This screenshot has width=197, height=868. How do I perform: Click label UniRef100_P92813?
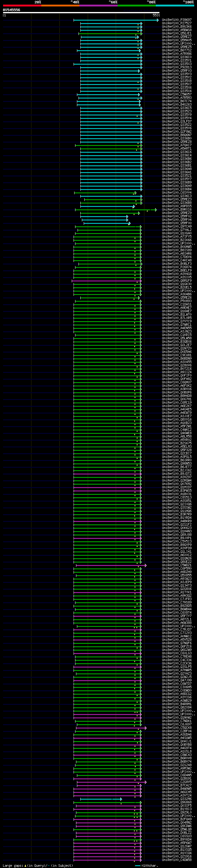coord(176,67)
